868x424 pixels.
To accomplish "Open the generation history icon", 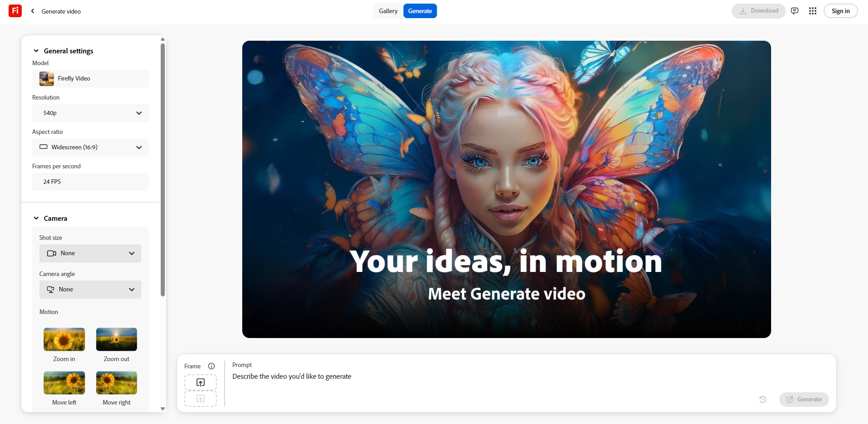I will [x=763, y=400].
